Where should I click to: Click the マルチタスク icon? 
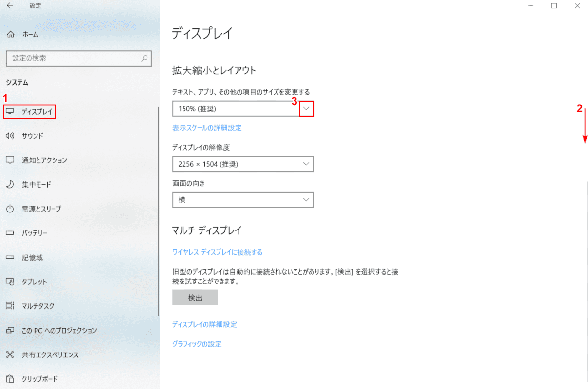point(10,306)
